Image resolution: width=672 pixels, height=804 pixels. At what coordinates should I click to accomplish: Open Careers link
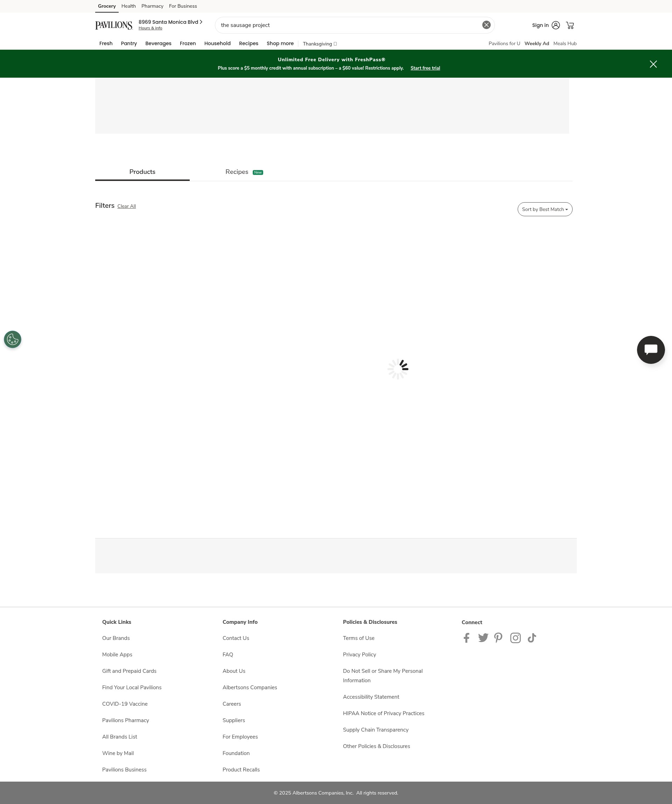(231, 704)
